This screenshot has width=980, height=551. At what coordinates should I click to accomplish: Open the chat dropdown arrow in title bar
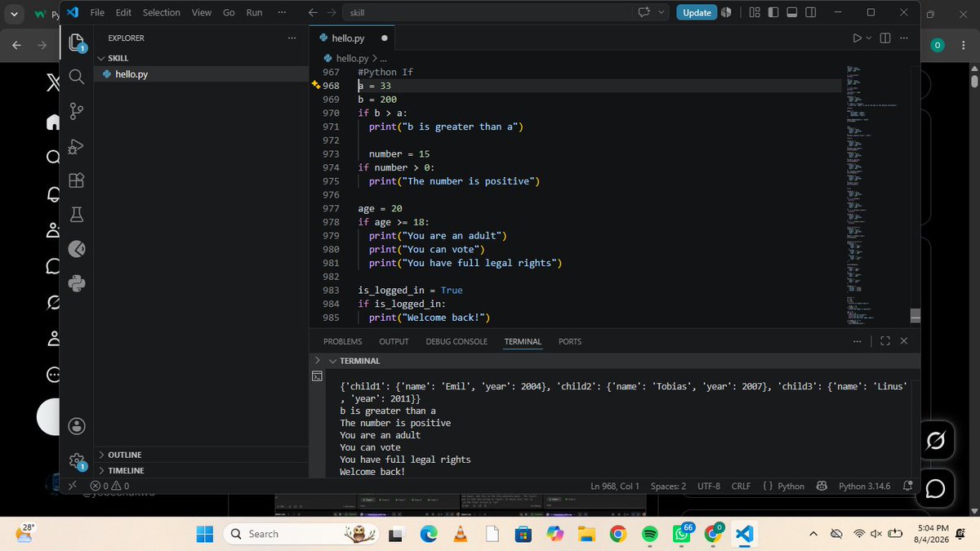click(661, 12)
